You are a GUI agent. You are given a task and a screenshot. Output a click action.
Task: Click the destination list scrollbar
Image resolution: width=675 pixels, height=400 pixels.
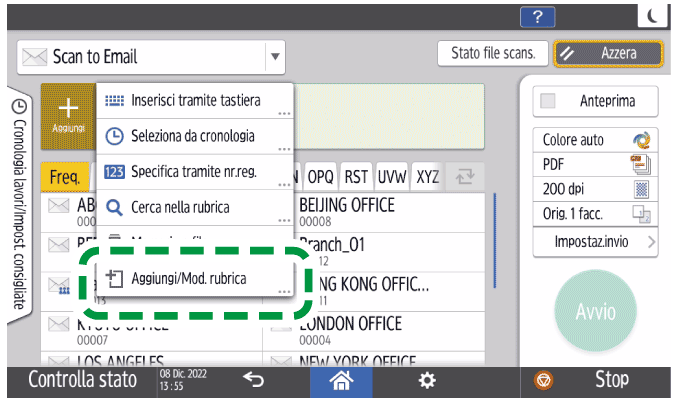point(495,240)
